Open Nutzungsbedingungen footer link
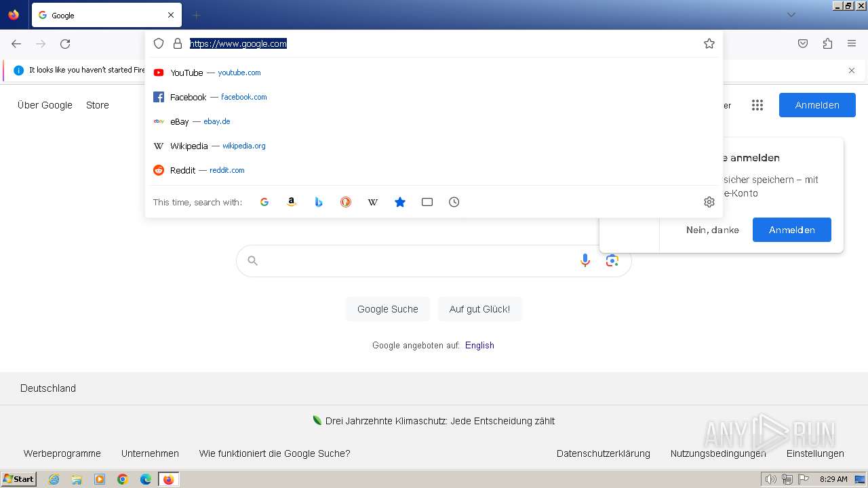Viewport: 868px width, 488px height. coord(718,453)
